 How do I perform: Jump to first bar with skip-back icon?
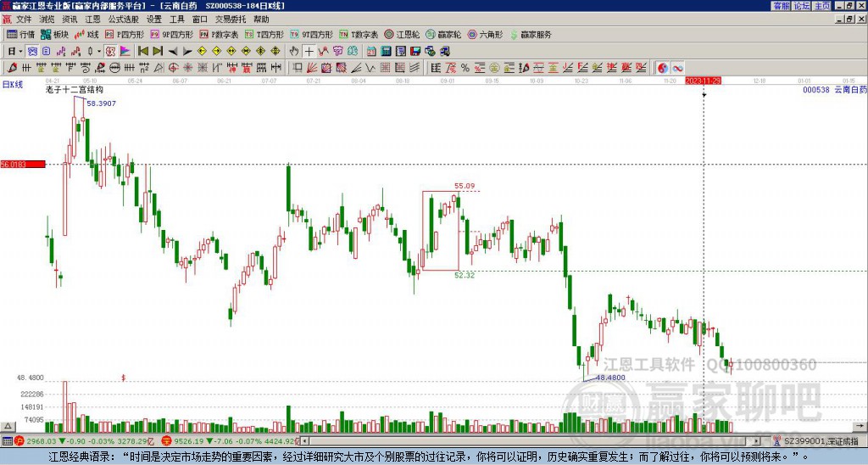tap(142, 51)
